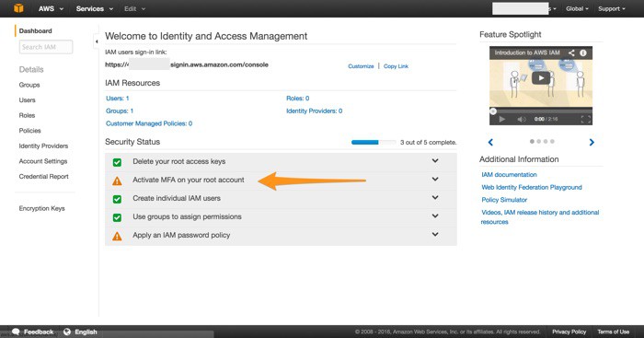
Task: Open Web Identity Federation Playground link
Action: pyautogui.click(x=532, y=188)
